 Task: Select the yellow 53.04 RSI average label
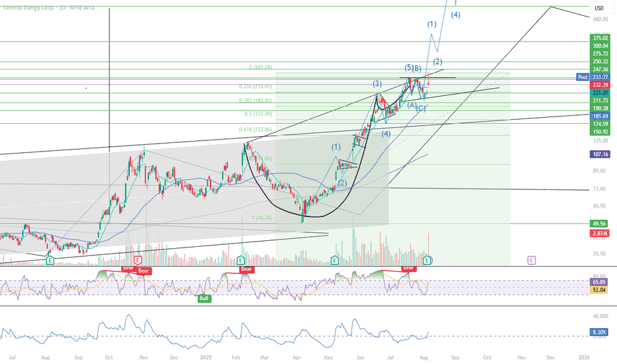tap(599, 290)
